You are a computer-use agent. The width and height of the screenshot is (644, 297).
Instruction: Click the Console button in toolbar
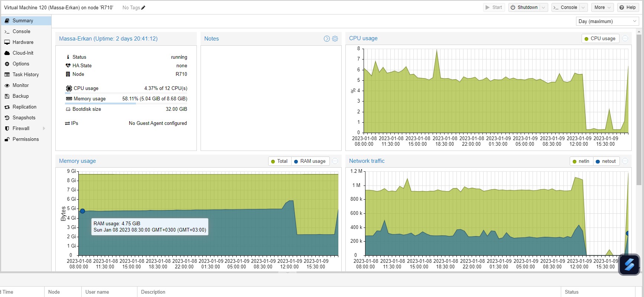(x=565, y=7)
